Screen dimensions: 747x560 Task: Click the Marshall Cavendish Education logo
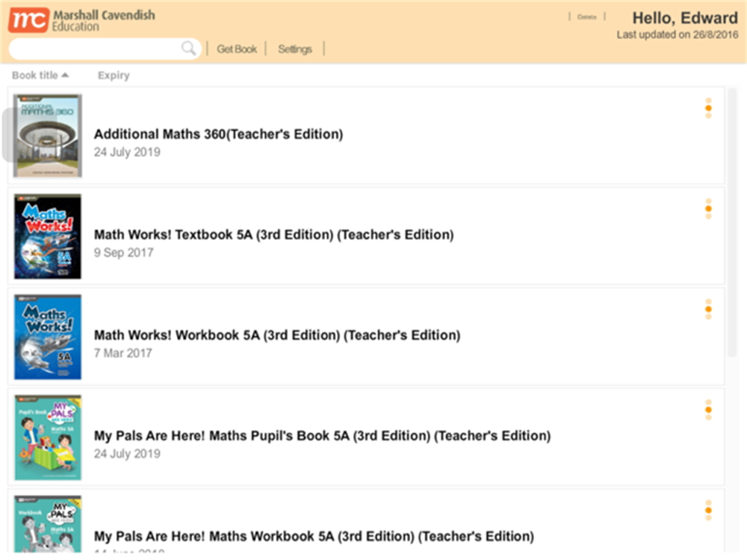(81, 20)
